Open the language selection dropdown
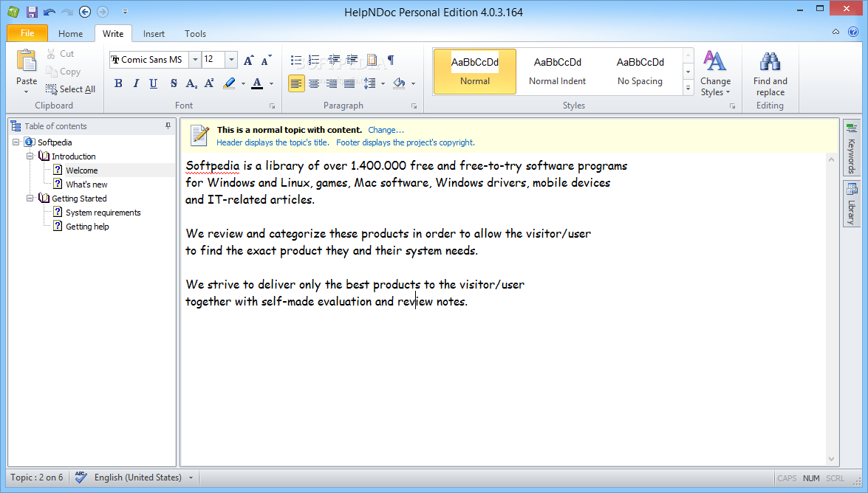 pos(191,478)
